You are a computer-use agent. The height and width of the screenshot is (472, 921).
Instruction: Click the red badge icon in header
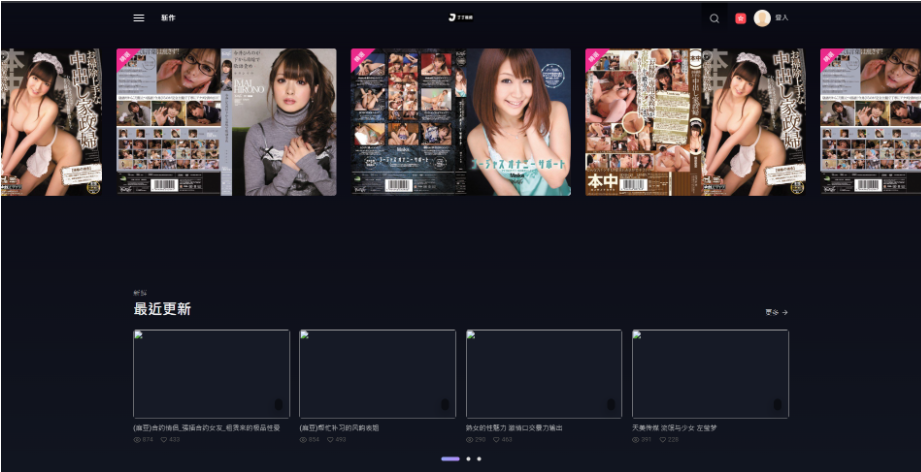pos(740,18)
